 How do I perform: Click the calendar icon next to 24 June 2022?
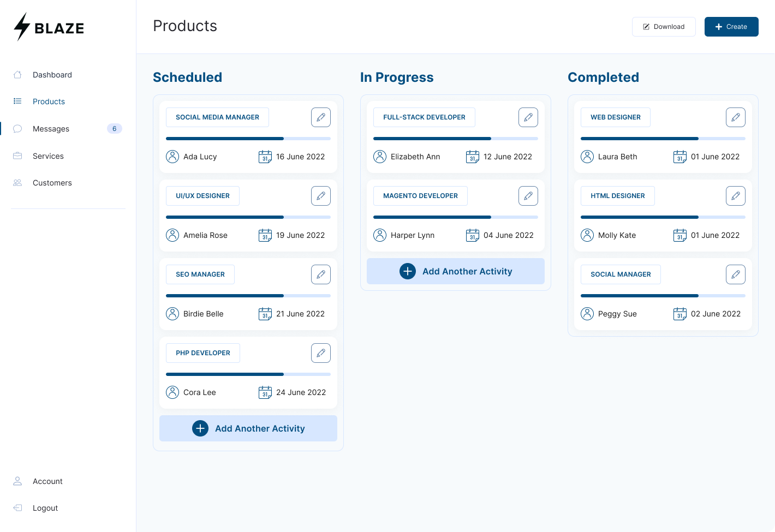265,392
